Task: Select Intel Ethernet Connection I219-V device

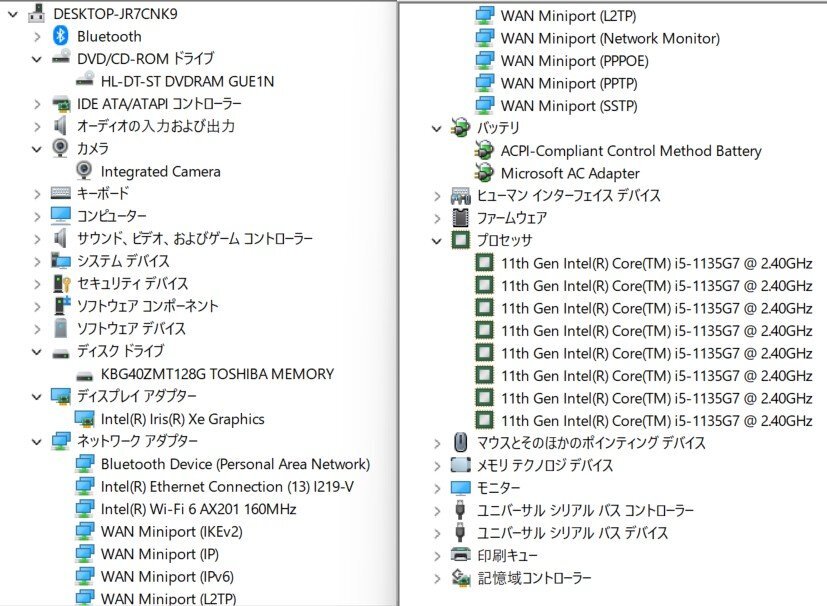Action: 227,487
